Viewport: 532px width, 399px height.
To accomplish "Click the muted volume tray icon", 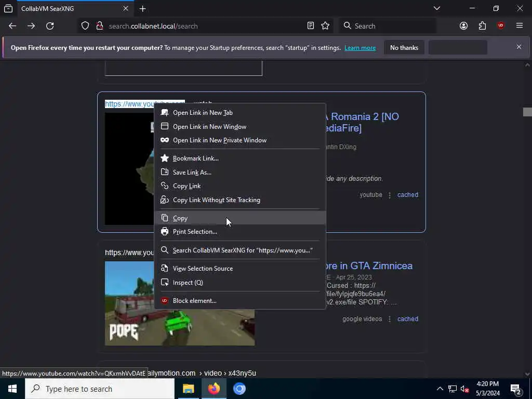I will (x=464, y=389).
